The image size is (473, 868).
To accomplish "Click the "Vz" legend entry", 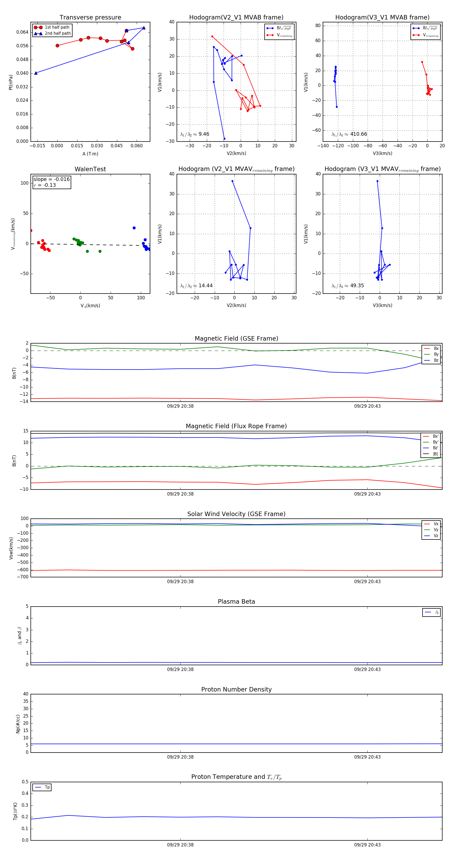I will coord(431,536).
